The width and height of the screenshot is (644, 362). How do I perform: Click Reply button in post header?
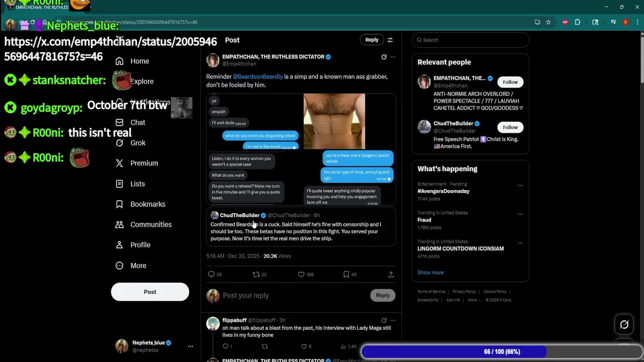pos(372,40)
